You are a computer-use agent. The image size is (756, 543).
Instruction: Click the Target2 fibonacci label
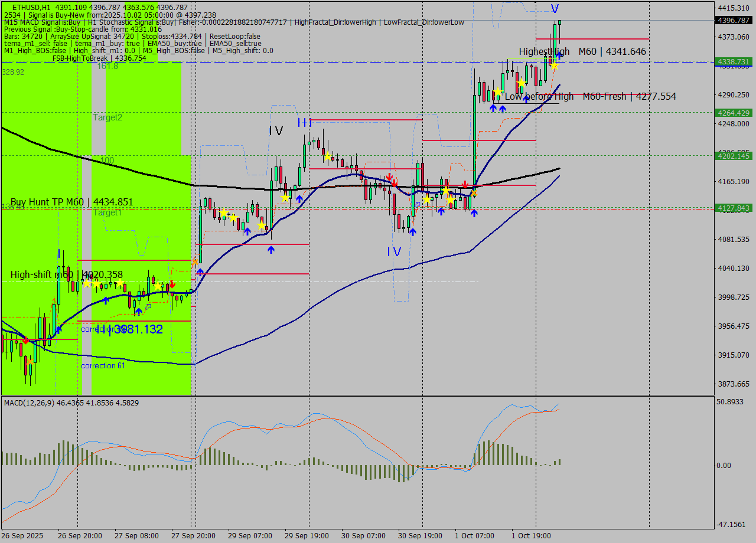pos(107,117)
